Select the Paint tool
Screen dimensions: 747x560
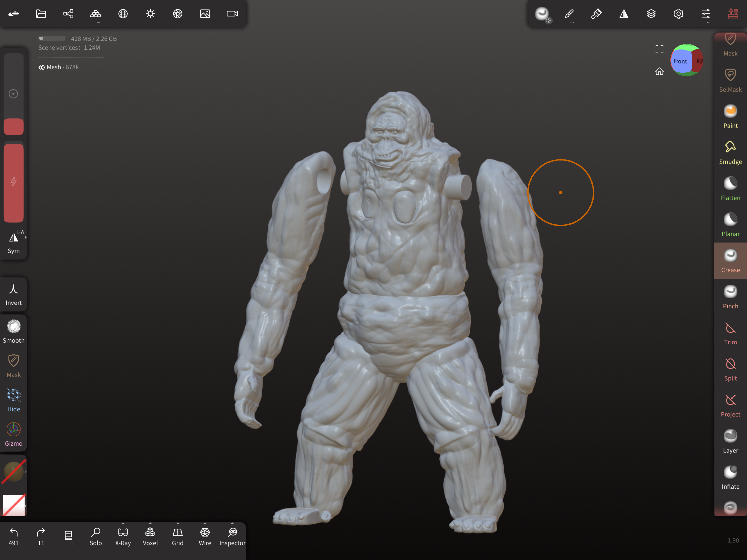tap(730, 116)
